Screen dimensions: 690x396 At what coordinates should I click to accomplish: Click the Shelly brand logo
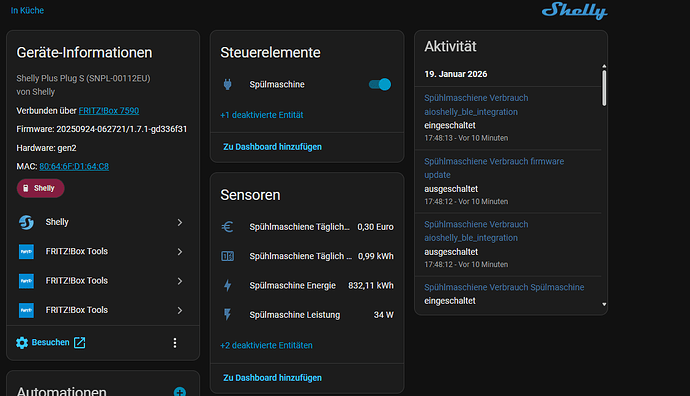click(x=574, y=11)
